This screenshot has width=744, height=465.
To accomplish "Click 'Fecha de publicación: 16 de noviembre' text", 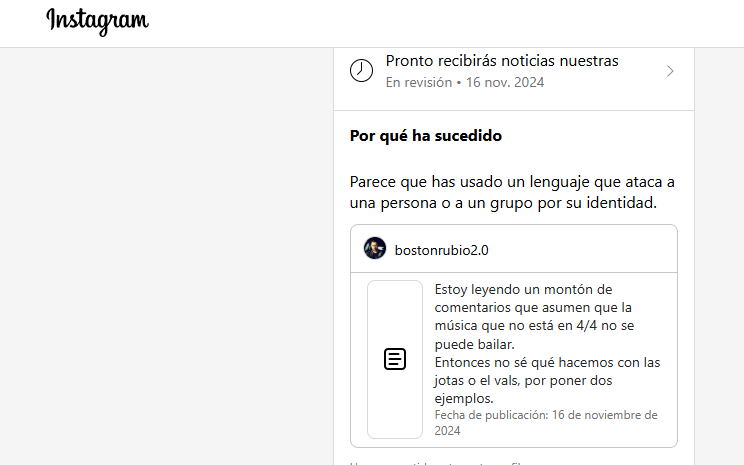I will [x=546, y=422].
